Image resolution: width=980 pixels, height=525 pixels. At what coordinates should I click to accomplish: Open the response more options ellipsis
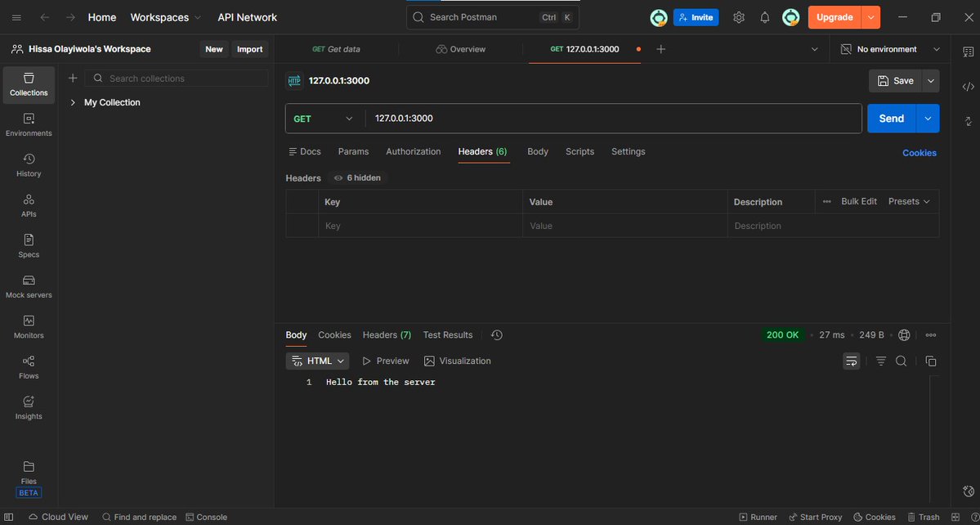click(x=931, y=335)
